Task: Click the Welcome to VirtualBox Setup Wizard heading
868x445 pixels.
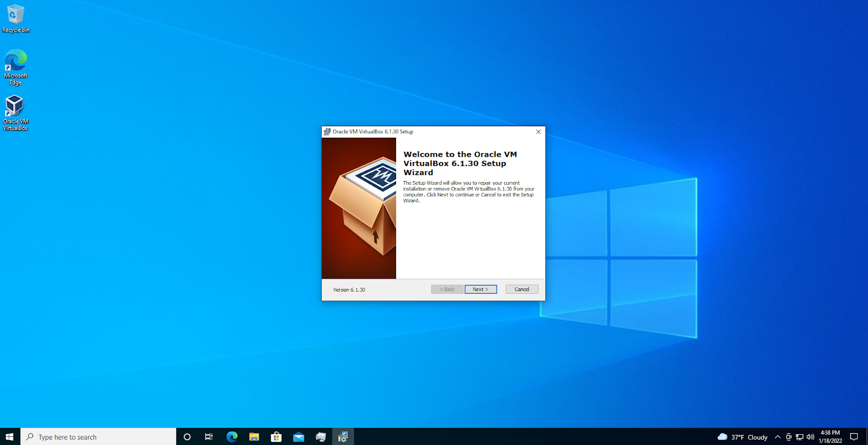Action: [x=460, y=163]
